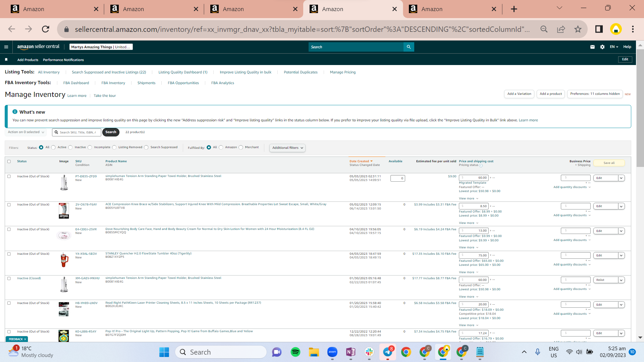Open the Manage Pricing tool

[343, 72]
